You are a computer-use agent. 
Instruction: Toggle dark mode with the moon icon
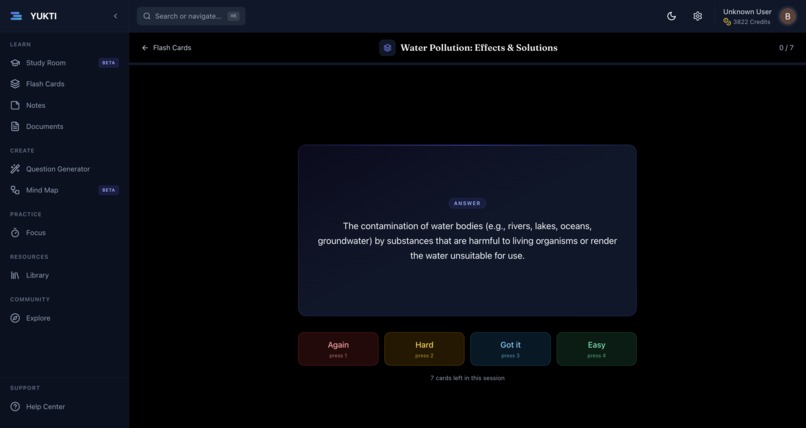tap(671, 16)
